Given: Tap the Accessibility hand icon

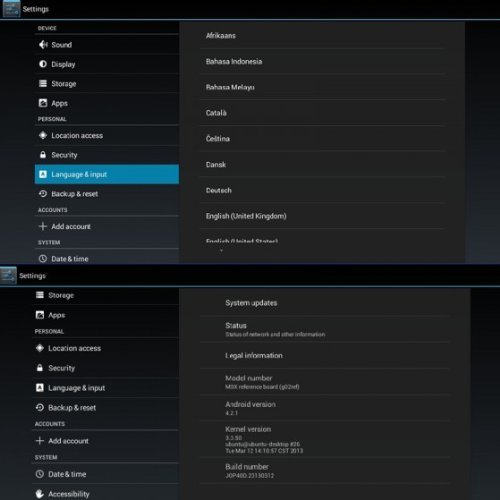Looking at the screenshot, I should (40, 494).
